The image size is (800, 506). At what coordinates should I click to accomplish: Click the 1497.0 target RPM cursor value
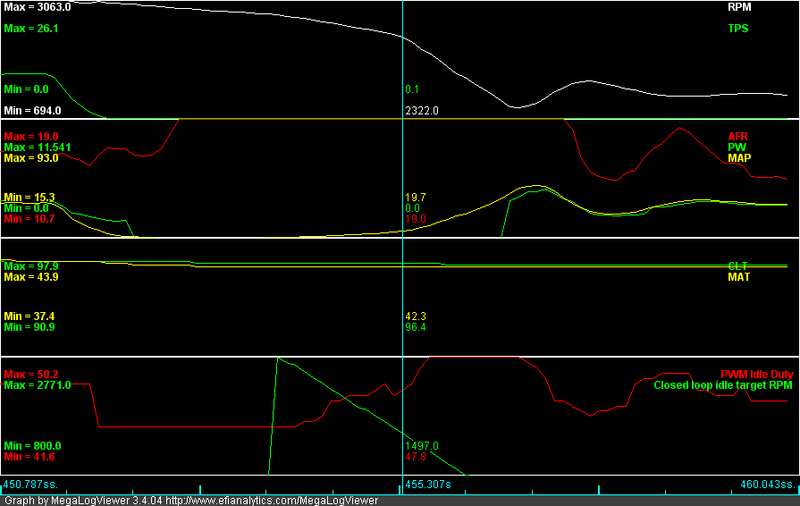(x=421, y=445)
